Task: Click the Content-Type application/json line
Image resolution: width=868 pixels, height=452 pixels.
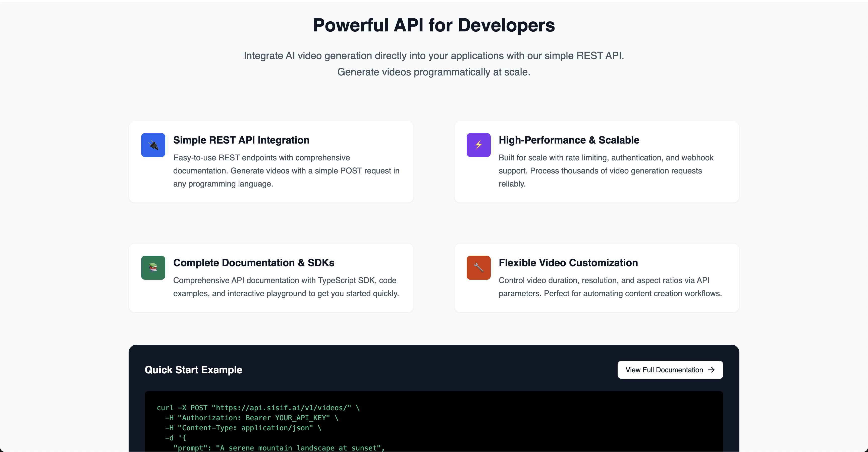Action: coord(243,428)
